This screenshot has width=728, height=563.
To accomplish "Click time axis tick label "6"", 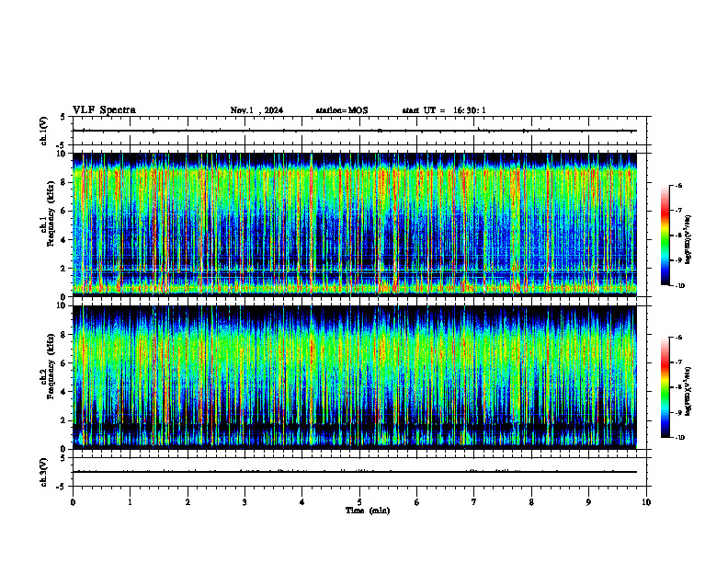I will (416, 502).
